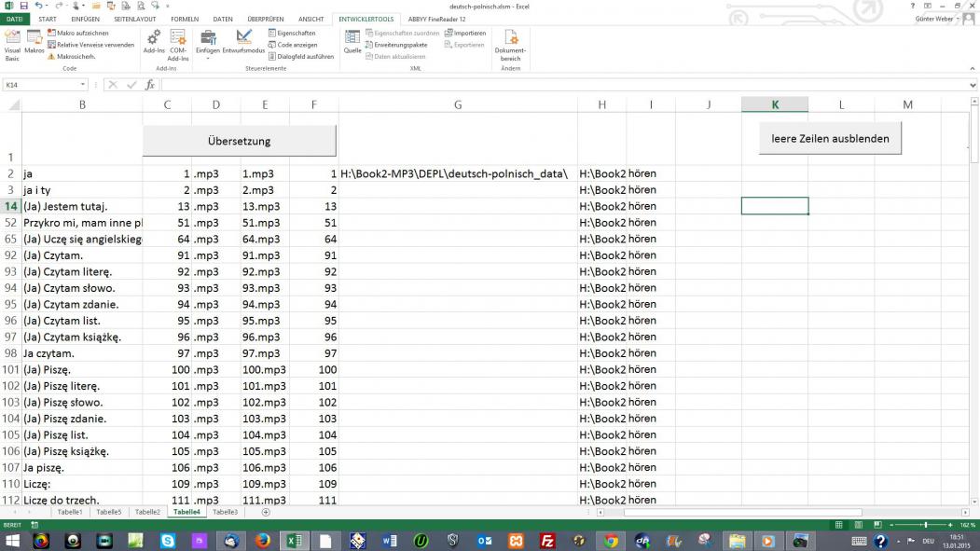Viewport: 980px width, 551px height.
Task: Open the XML Quelle pane
Action: [x=352, y=42]
